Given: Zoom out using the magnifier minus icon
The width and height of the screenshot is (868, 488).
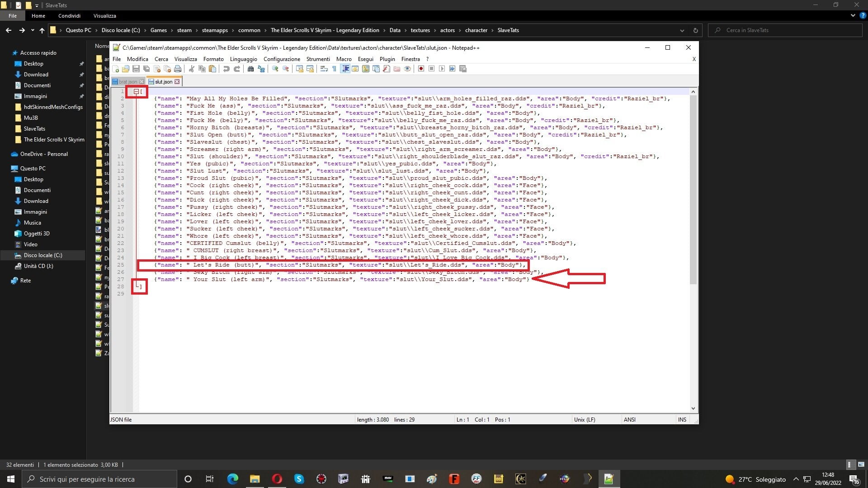Looking at the screenshot, I should [286, 69].
